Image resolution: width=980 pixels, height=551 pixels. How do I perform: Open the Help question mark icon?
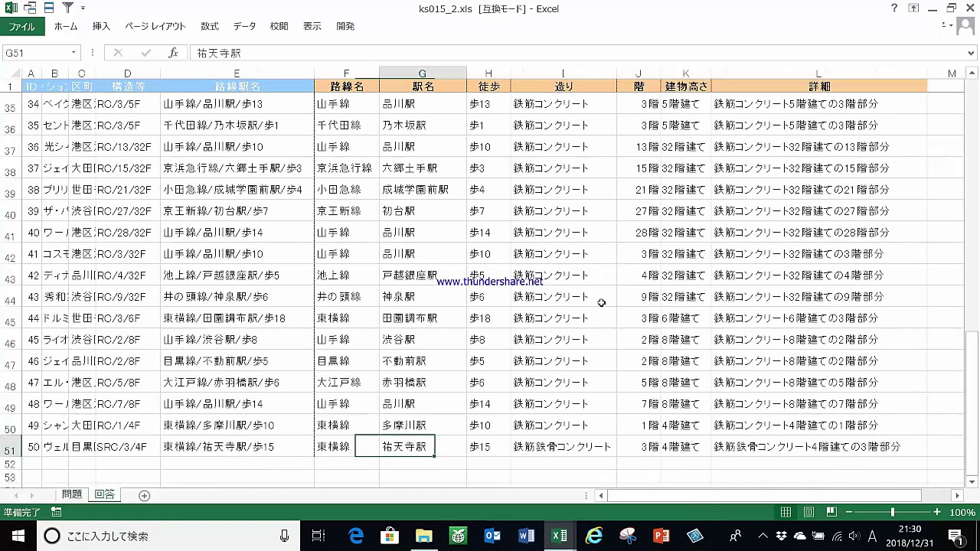point(894,8)
